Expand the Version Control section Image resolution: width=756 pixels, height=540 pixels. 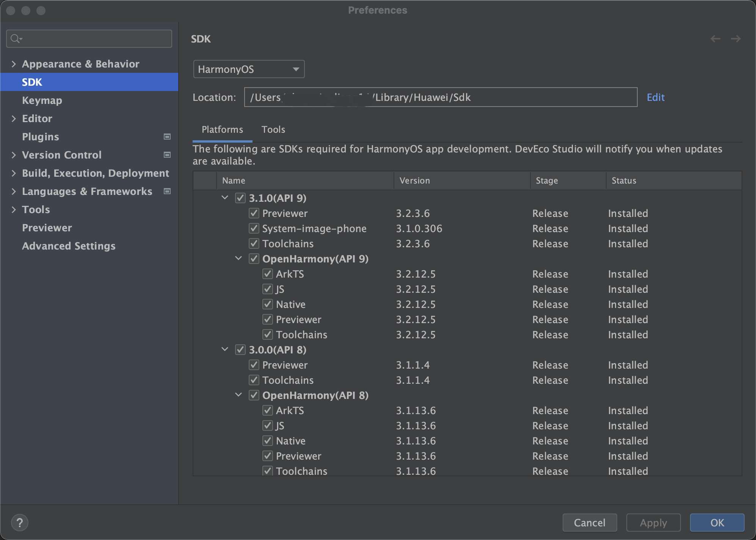point(14,155)
